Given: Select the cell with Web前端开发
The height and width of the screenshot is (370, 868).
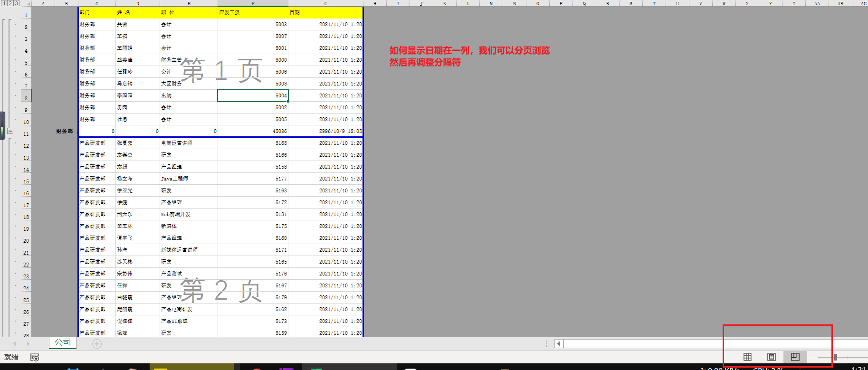Looking at the screenshot, I should tap(189, 214).
